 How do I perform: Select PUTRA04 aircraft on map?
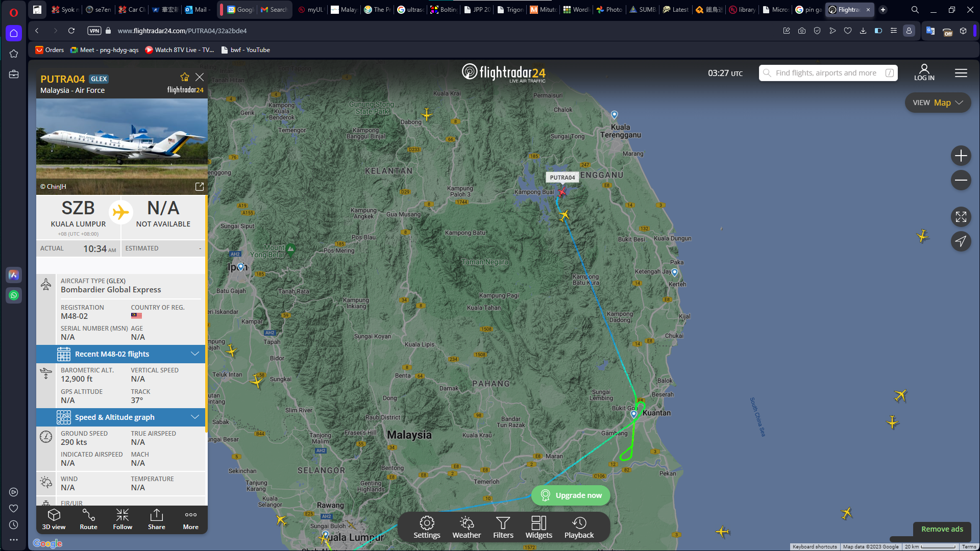click(562, 192)
